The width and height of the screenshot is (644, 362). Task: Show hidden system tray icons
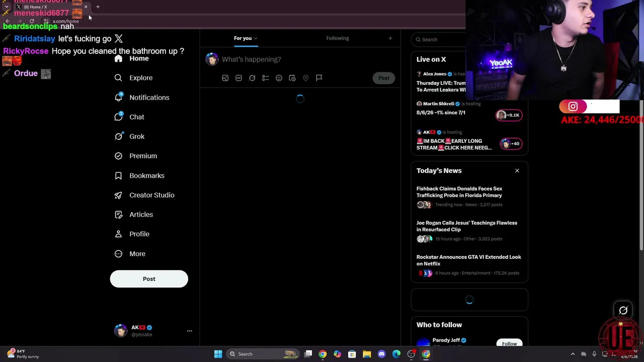point(573,354)
